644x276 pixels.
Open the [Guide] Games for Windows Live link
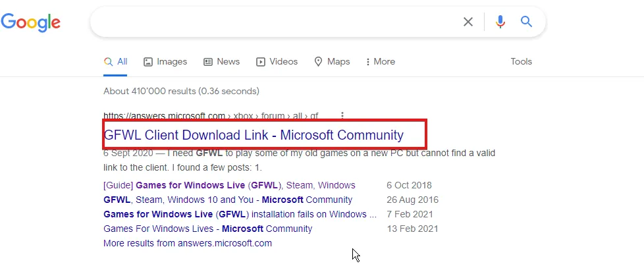(x=229, y=185)
